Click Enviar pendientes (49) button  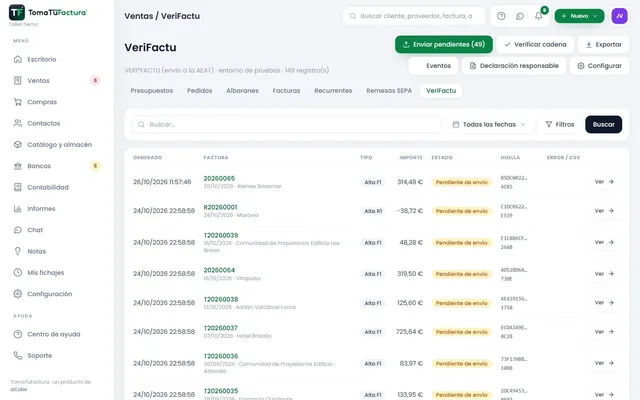(444, 44)
